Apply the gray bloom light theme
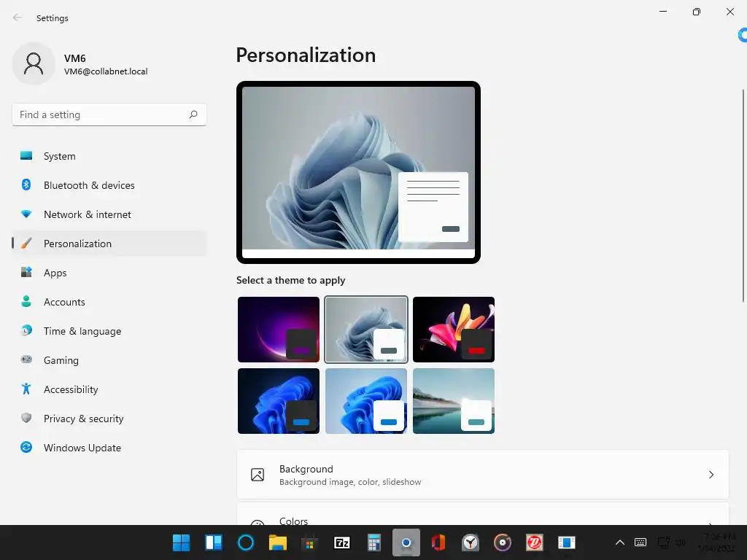Screen dimensions: 747x560 (366, 330)
